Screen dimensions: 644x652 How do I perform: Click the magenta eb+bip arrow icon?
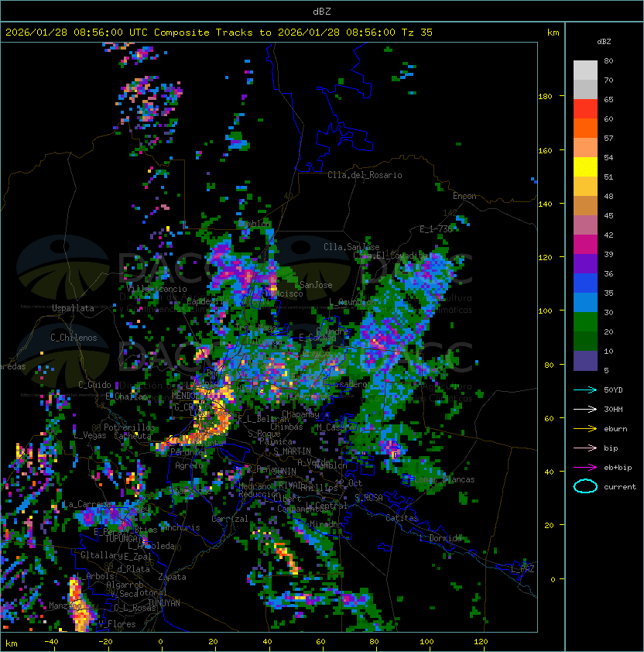pyautogui.click(x=585, y=467)
